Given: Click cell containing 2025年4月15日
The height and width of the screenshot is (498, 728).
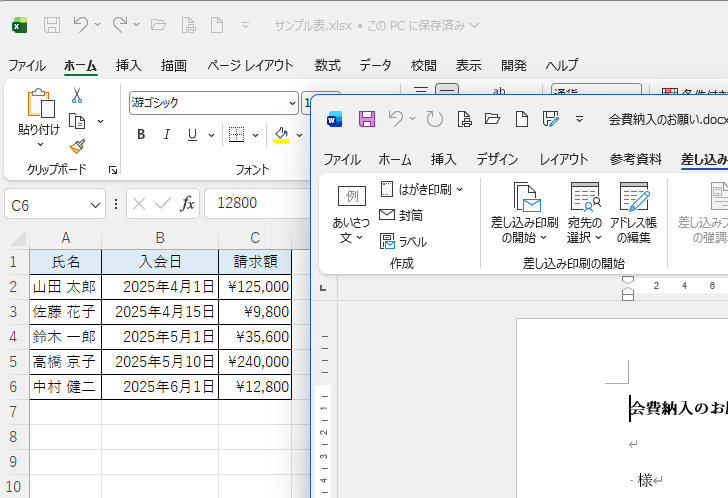Looking at the screenshot, I should click(160, 312).
